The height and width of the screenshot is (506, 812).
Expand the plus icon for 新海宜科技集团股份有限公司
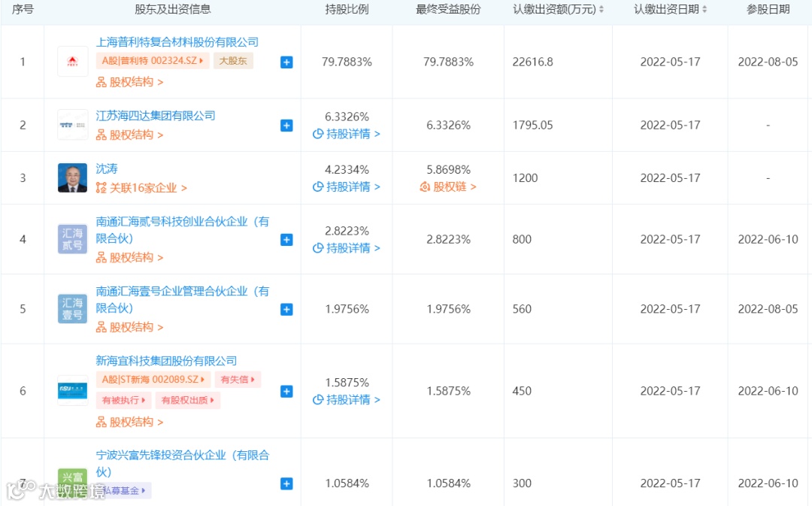[x=286, y=392]
